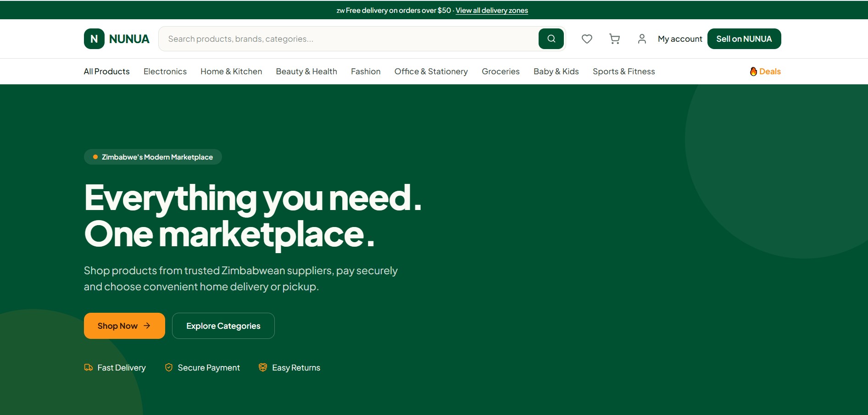Click the NUNUA brand name

pyautogui.click(x=129, y=39)
